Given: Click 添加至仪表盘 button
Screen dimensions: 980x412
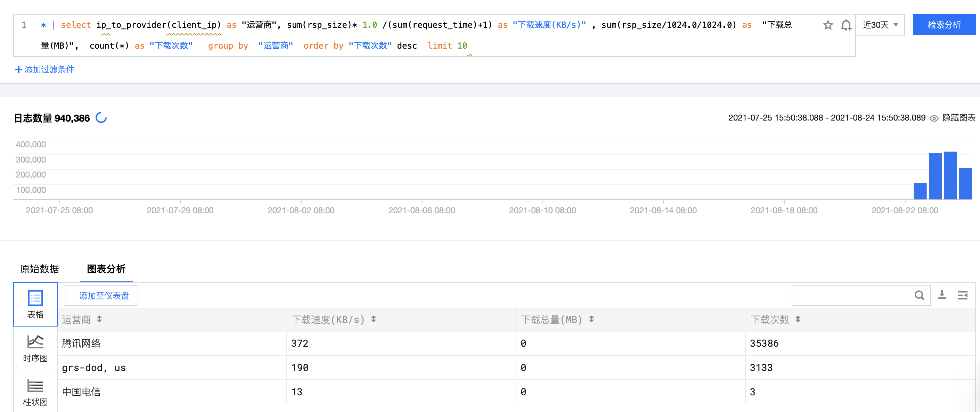Looking at the screenshot, I should (104, 296).
